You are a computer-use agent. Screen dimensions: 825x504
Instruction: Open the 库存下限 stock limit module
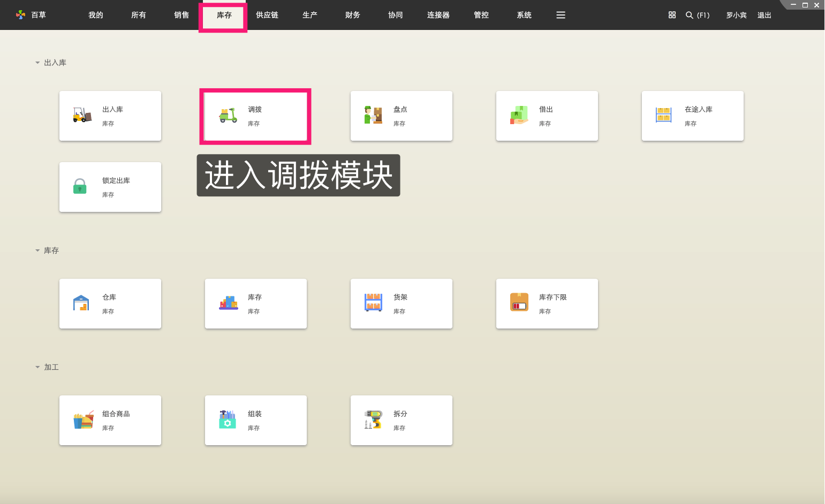(547, 303)
